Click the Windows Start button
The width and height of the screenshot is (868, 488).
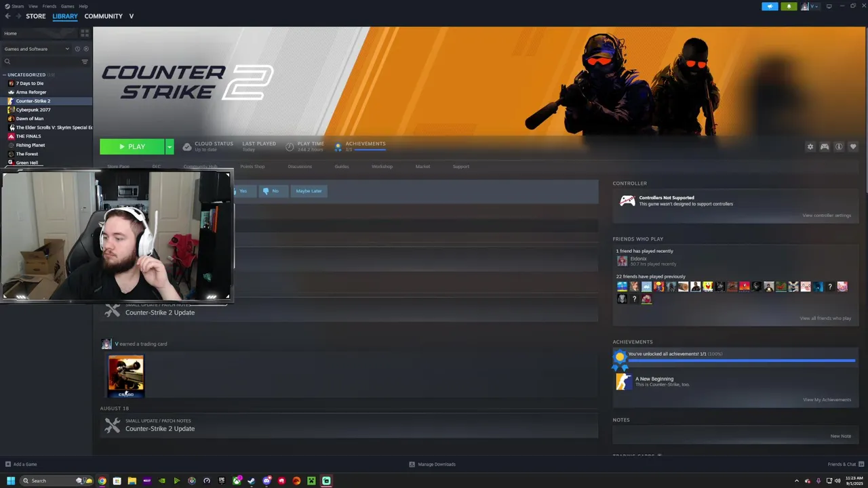click(x=11, y=481)
